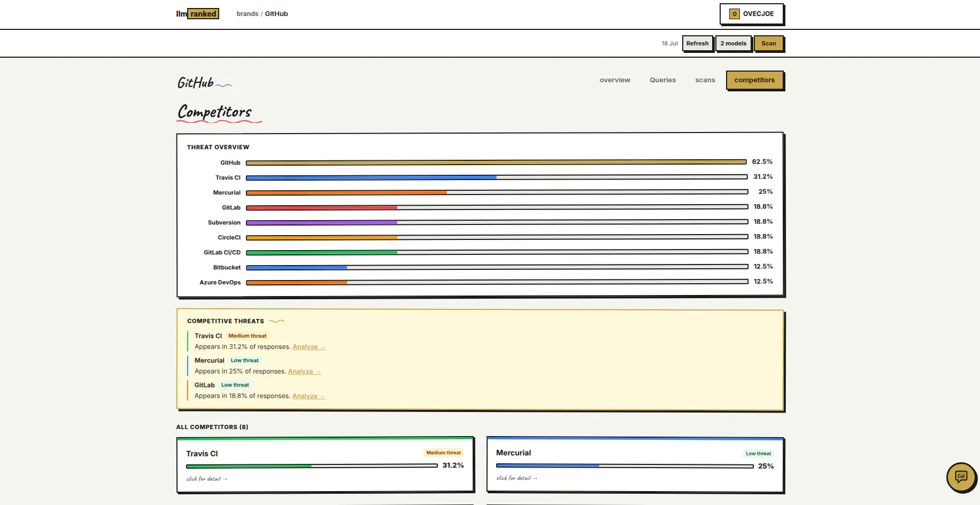The width and height of the screenshot is (980, 505).
Task: Click the llm ranked logo
Action: [x=197, y=14]
